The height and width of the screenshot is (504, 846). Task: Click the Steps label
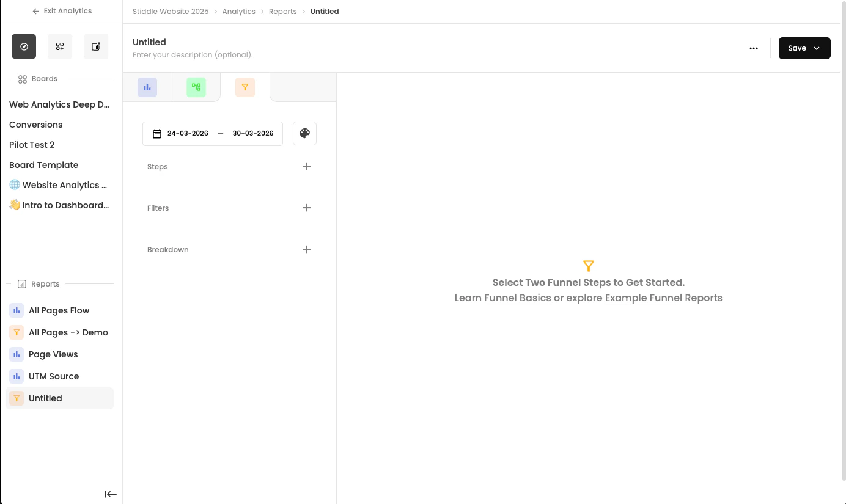tap(158, 167)
